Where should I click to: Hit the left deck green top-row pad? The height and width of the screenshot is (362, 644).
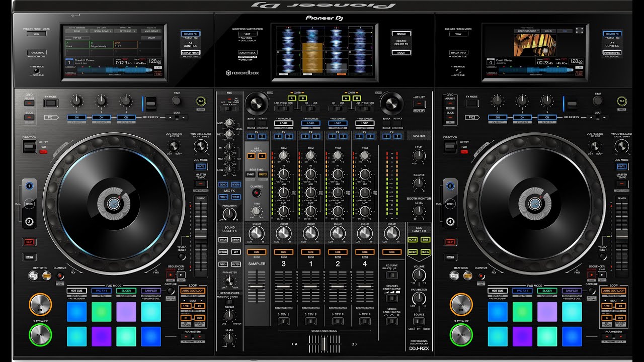102,311
